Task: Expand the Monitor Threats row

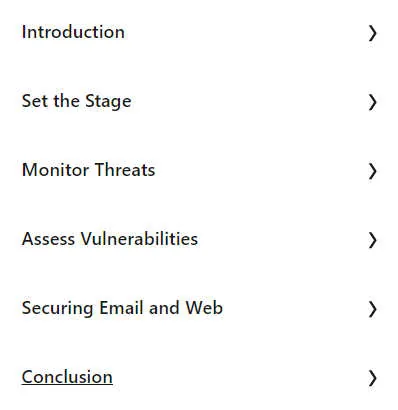Action: point(199,171)
